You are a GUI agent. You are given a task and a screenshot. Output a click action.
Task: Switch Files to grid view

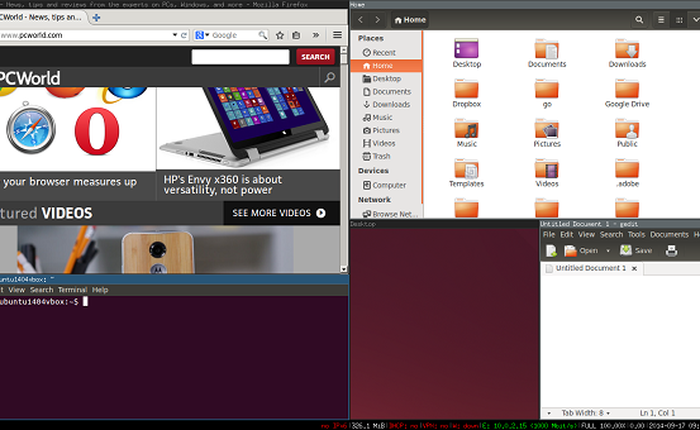click(x=679, y=20)
